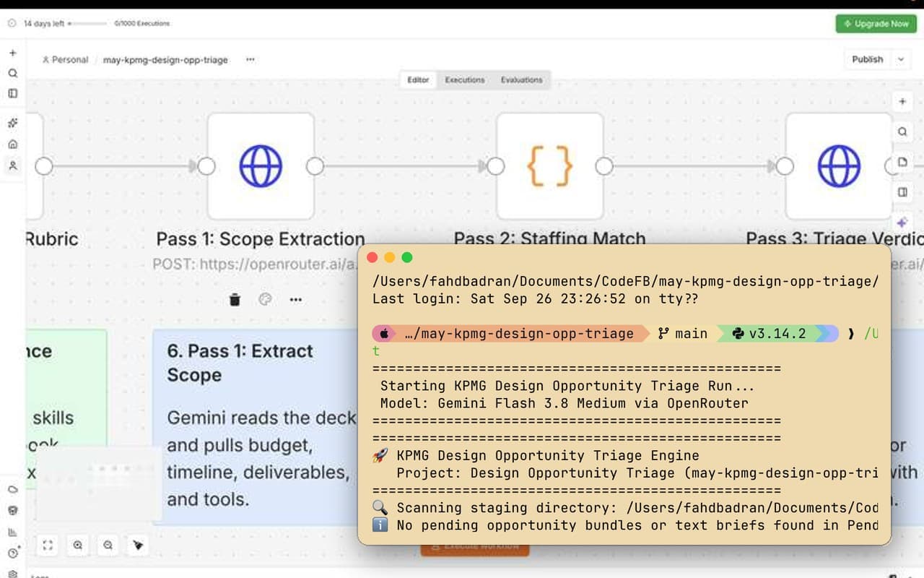Click the Upgrade Now button

pos(876,24)
